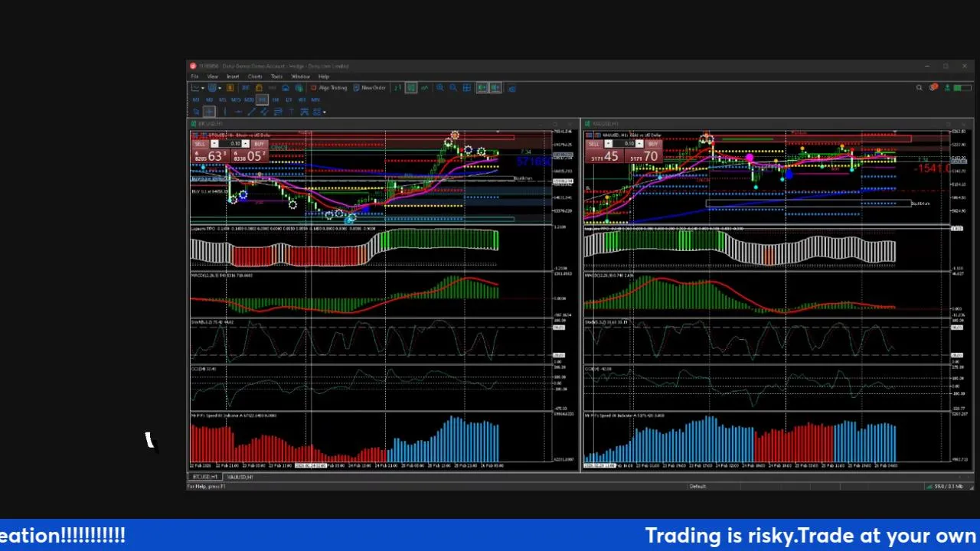Toggle chart shift from right edge
Image resolution: width=980 pixels, height=551 pixels.
[x=495, y=87]
